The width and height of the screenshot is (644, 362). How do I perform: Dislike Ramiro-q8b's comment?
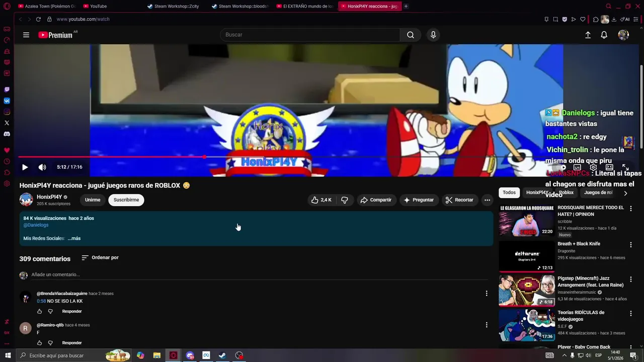[x=50, y=343]
